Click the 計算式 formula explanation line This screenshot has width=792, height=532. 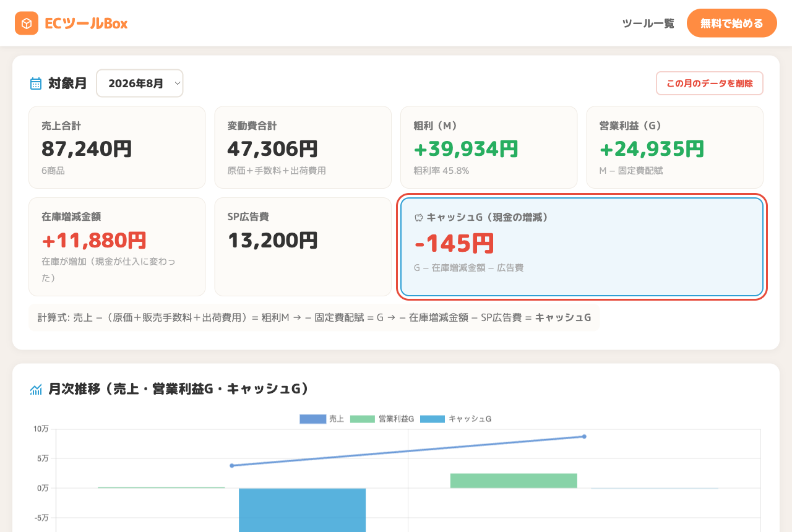click(314, 318)
